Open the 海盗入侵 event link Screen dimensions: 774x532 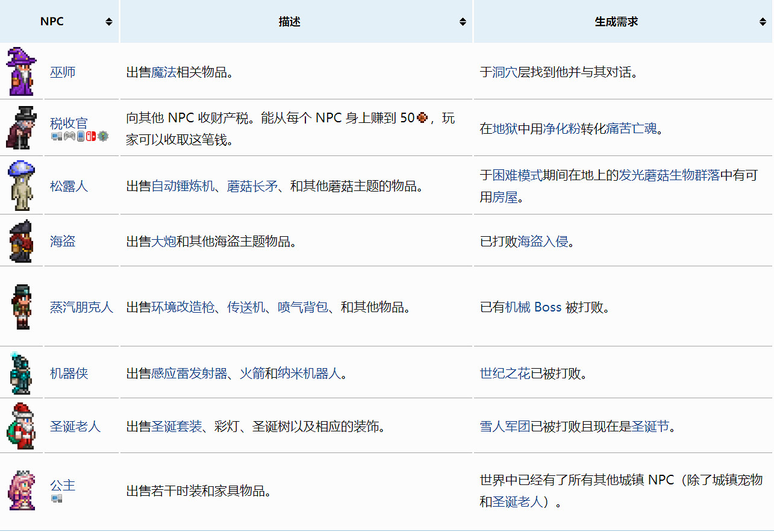click(543, 242)
